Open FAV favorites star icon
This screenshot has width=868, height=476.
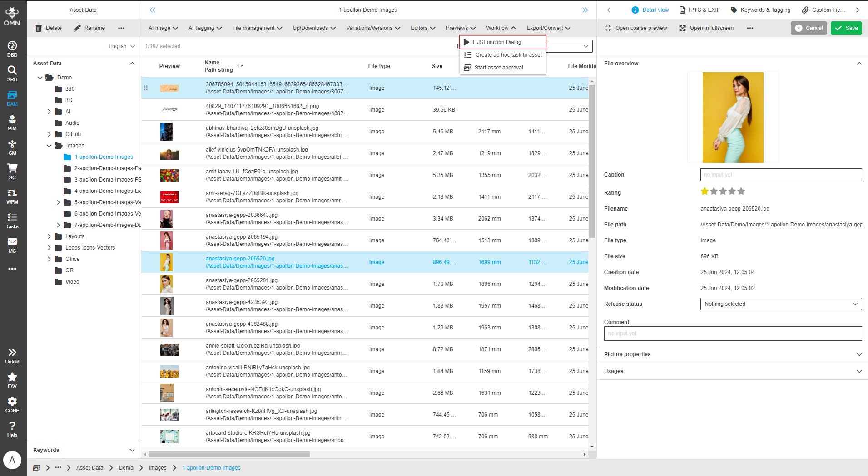point(12,380)
